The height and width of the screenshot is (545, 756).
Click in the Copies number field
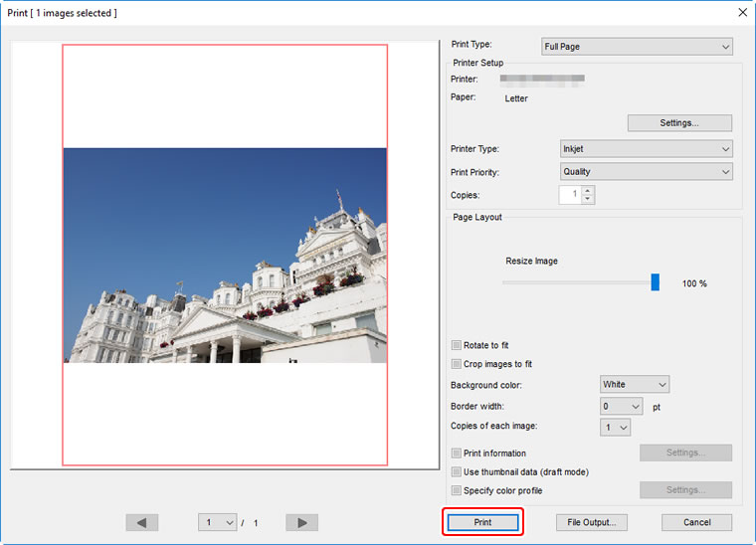[x=570, y=195]
